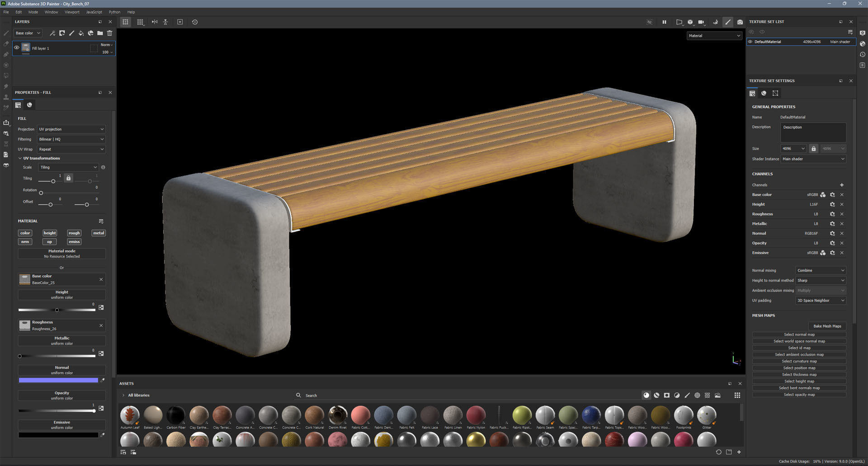868x466 pixels.
Task: Open the 3D cube view mode icon
Action: pos(690,22)
